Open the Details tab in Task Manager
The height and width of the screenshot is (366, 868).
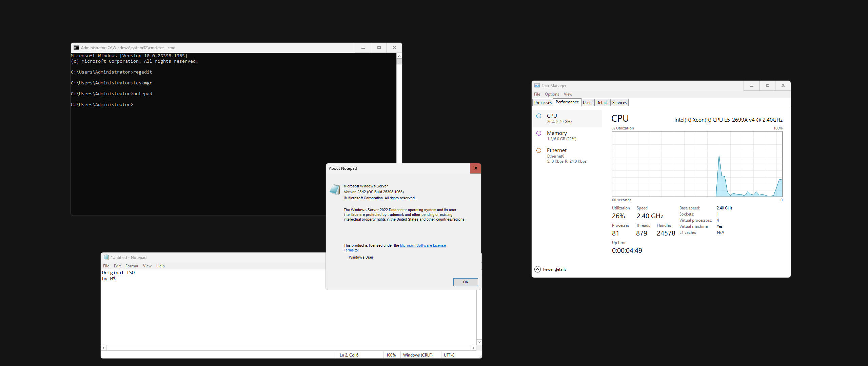point(602,103)
